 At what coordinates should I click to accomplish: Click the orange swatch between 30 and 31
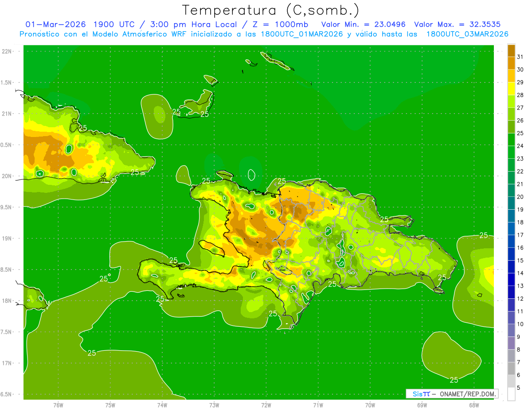tap(511, 63)
